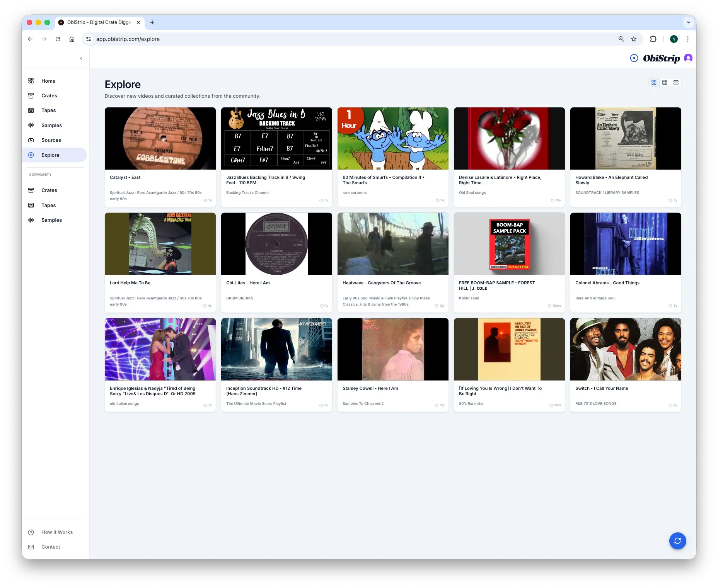Open community Crates under Community section
718x588 pixels.
[49, 190]
